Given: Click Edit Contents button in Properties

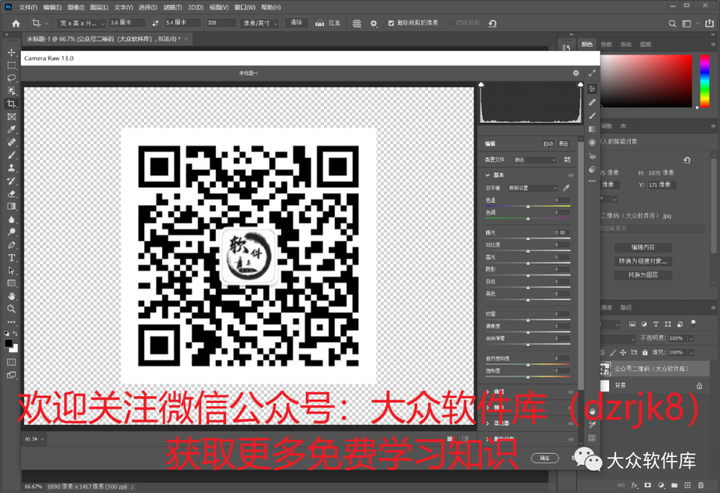Looking at the screenshot, I should tap(643, 247).
